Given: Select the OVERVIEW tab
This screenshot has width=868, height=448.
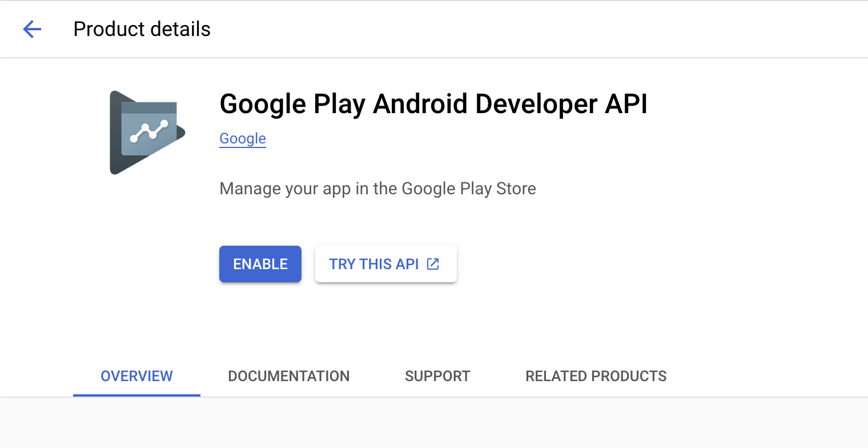Looking at the screenshot, I should [x=136, y=376].
